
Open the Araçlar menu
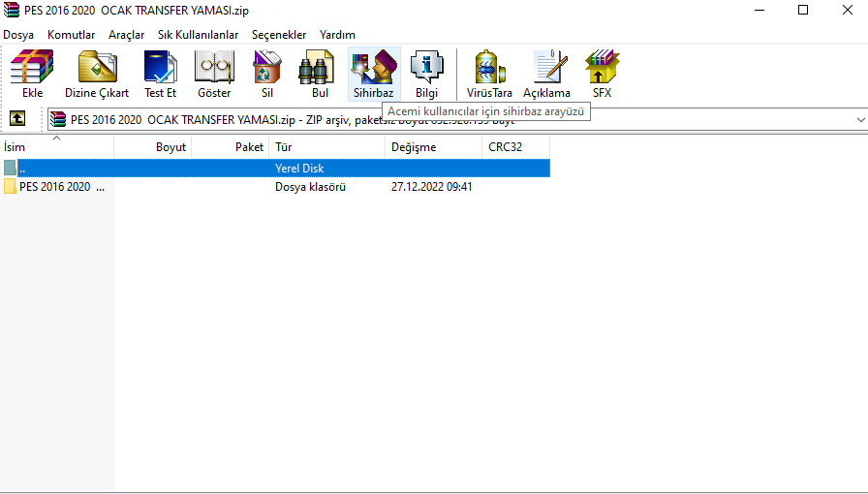point(126,35)
